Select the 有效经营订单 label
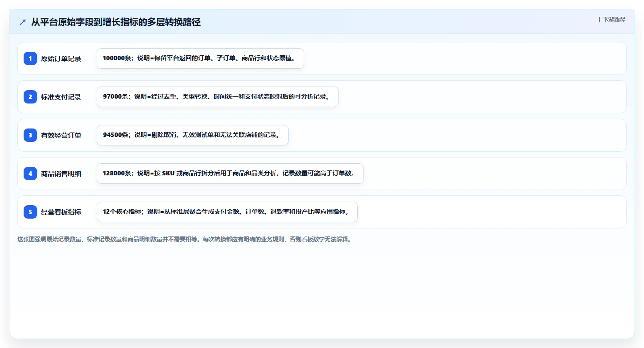The height and width of the screenshot is (348, 644). pyautogui.click(x=61, y=135)
